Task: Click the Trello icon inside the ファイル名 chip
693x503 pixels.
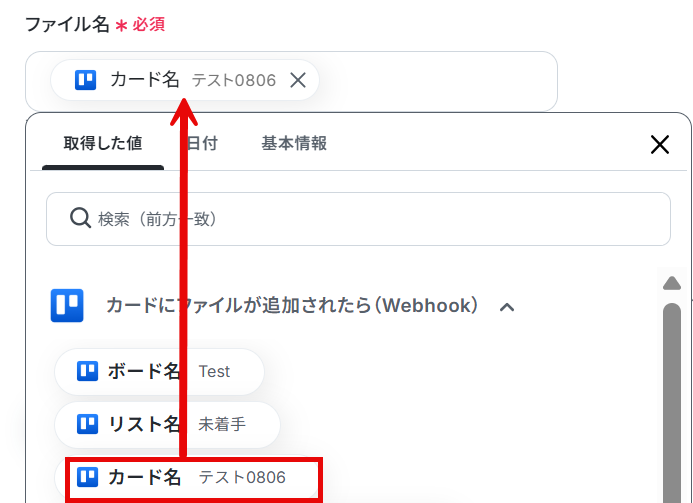Action: coord(85,80)
